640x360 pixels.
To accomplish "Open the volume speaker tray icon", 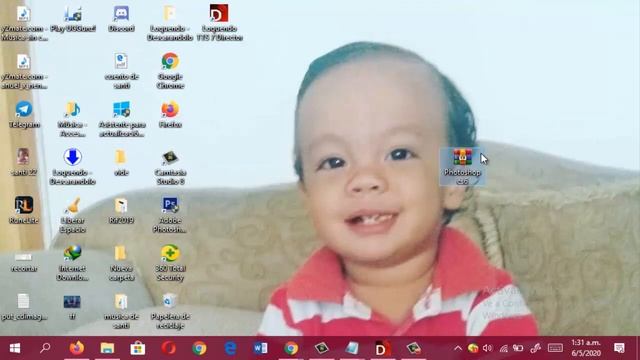I will pos(487,348).
